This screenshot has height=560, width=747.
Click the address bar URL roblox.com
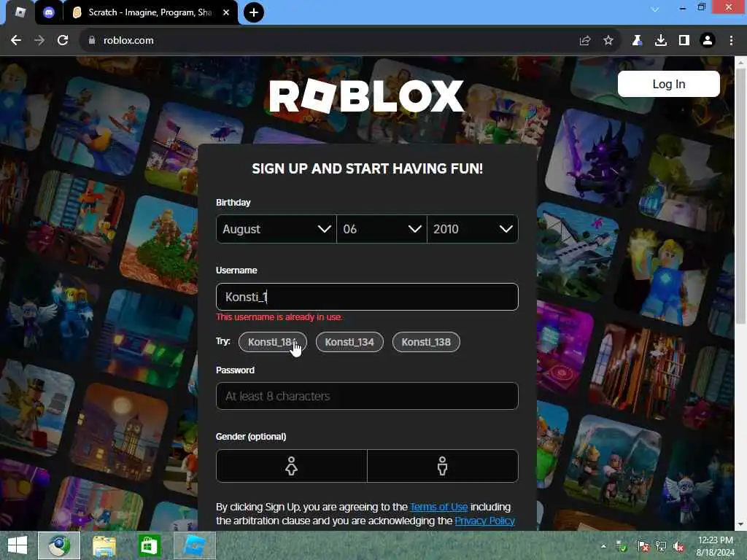(x=128, y=41)
